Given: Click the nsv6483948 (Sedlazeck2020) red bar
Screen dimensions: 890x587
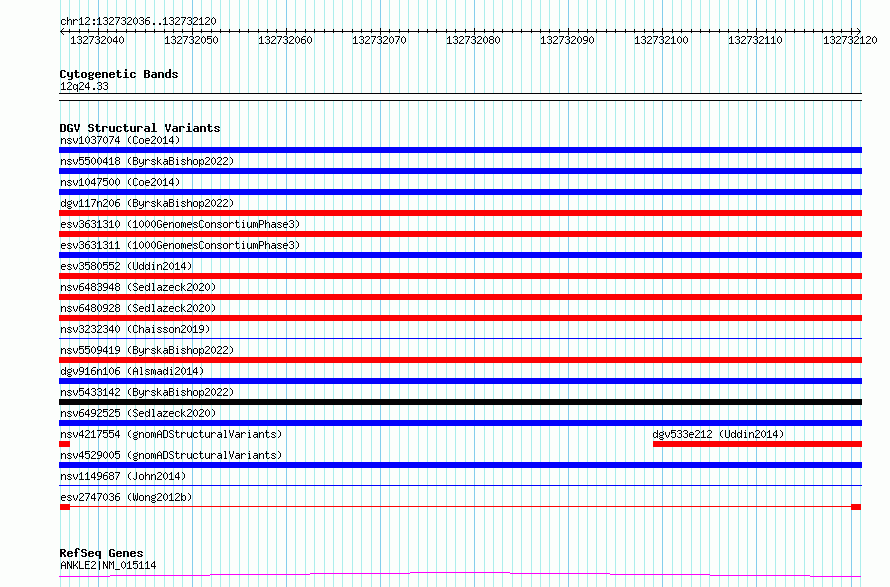Looking at the screenshot, I should [x=460, y=297].
